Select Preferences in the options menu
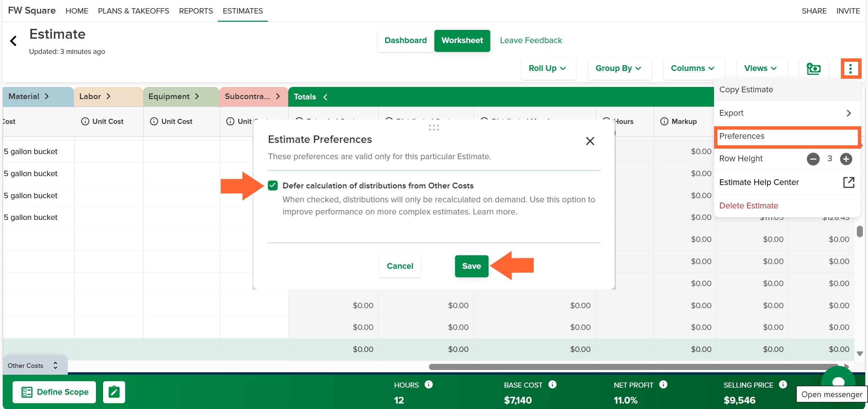This screenshot has width=868, height=409. point(787,136)
